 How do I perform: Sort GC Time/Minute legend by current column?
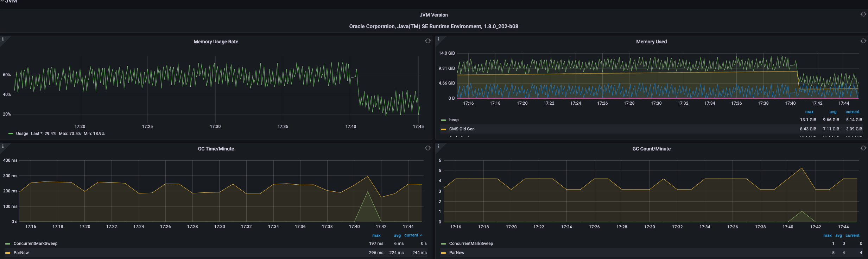pyautogui.click(x=411, y=235)
